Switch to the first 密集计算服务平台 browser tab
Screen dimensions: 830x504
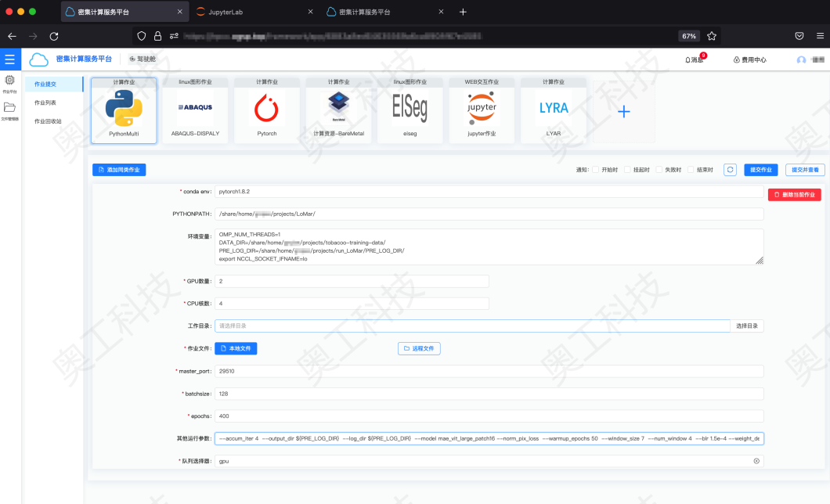point(125,12)
